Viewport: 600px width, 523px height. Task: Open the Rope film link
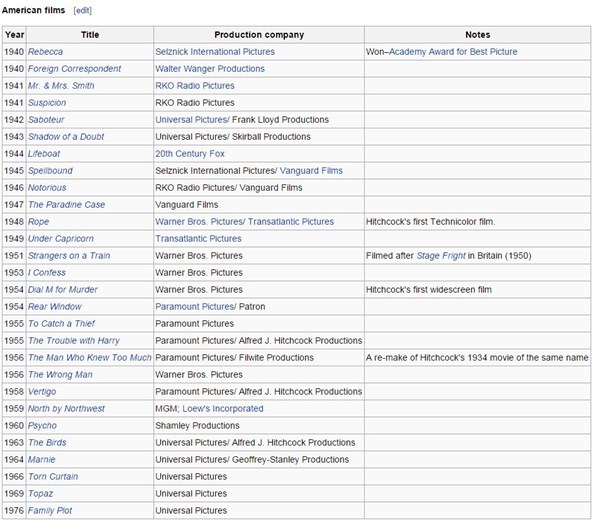[38, 222]
